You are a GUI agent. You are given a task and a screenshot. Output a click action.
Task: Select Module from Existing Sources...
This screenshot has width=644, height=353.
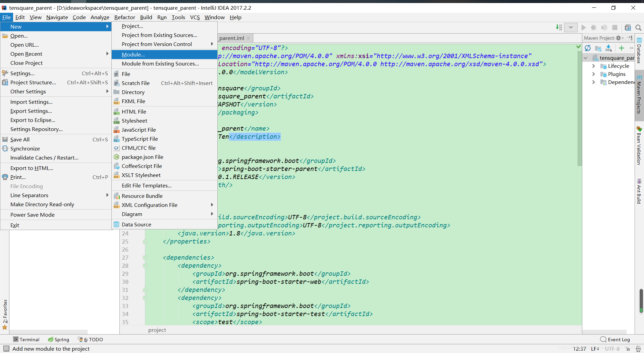tap(164, 64)
